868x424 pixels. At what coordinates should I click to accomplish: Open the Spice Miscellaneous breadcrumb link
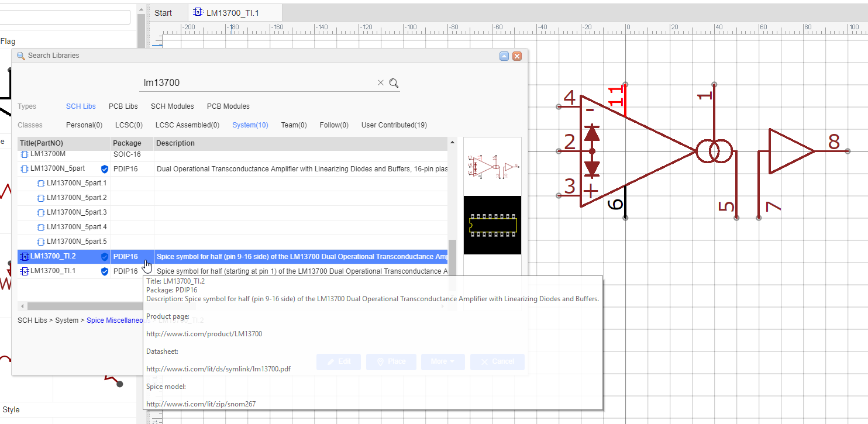click(x=115, y=320)
